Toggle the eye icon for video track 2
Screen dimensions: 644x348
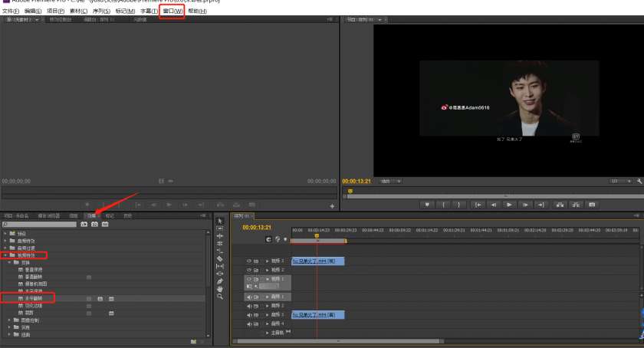tap(248, 270)
